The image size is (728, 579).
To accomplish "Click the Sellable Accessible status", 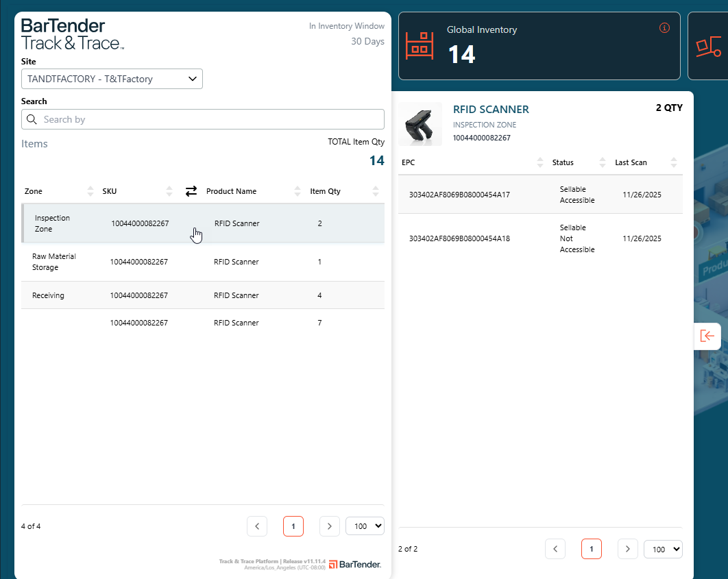I will click(x=577, y=195).
